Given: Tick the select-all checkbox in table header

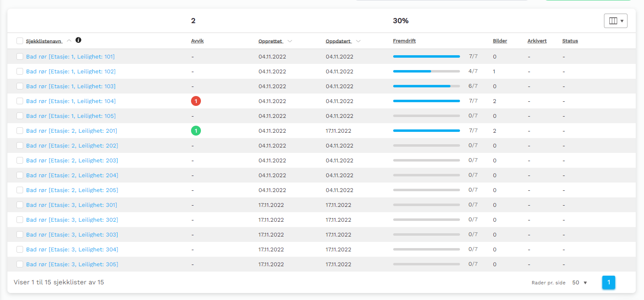Looking at the screenshot, I should [x=20, y=41].
